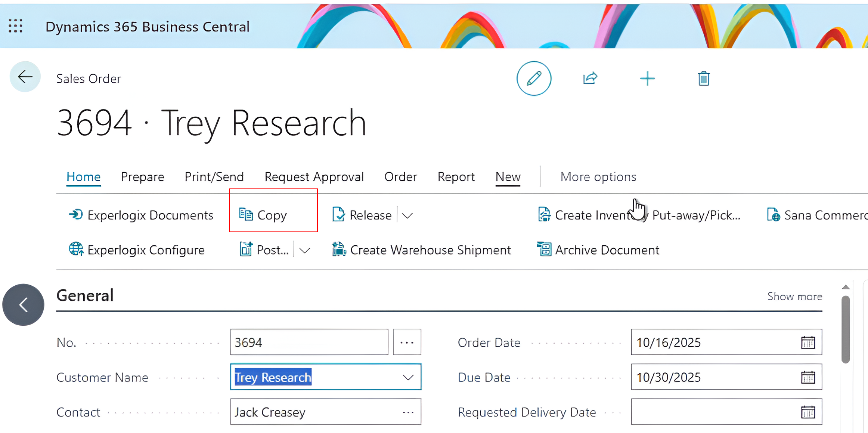
Task: Click Show more in General section
Action: 795,296
